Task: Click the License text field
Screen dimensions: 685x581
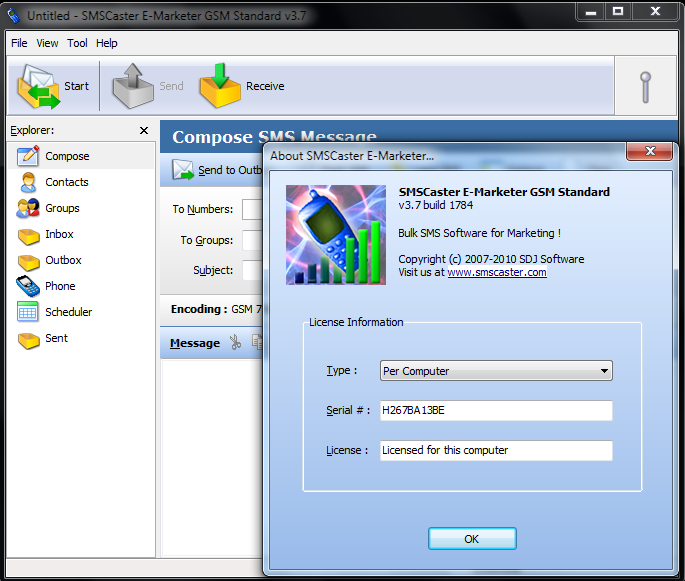Action: (x=496, y=450)
